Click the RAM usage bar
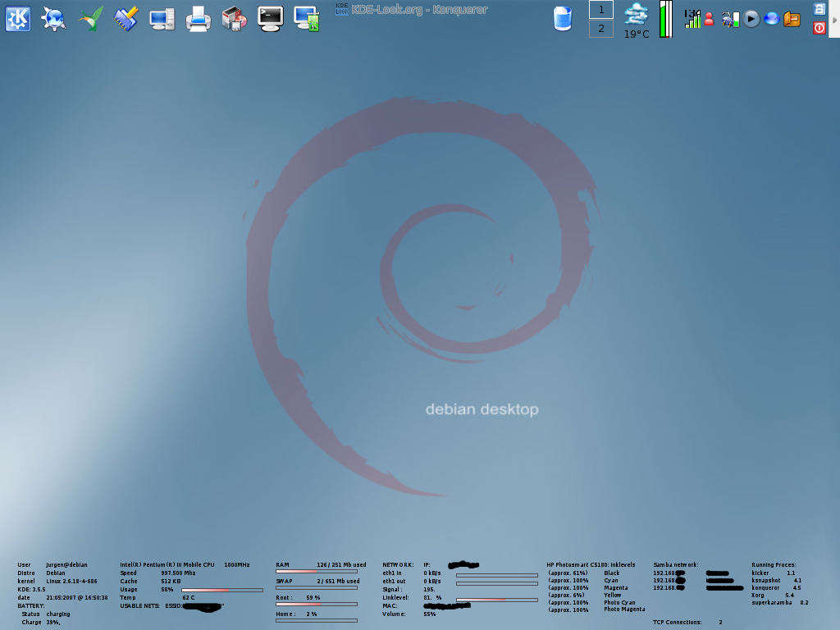Viewport: 840px width, 630px height. [x=317, y=572]
